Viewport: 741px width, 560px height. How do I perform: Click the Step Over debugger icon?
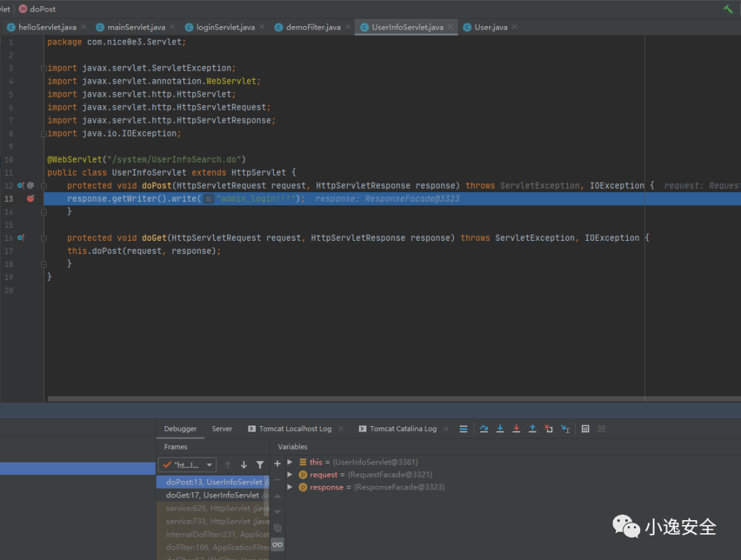(x=484, y=429)
